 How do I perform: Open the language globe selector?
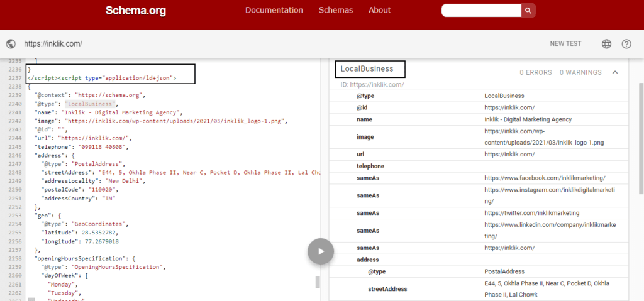(606, 44)
